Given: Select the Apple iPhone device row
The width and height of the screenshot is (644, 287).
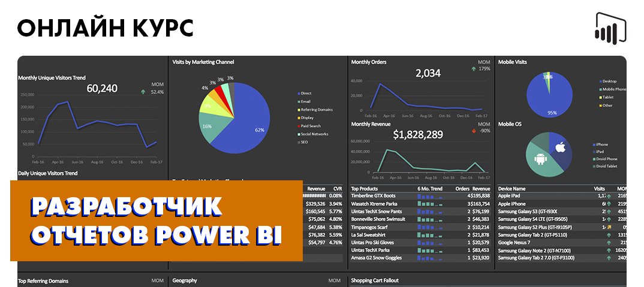Looking at the screenshot, I should (562, 204).
